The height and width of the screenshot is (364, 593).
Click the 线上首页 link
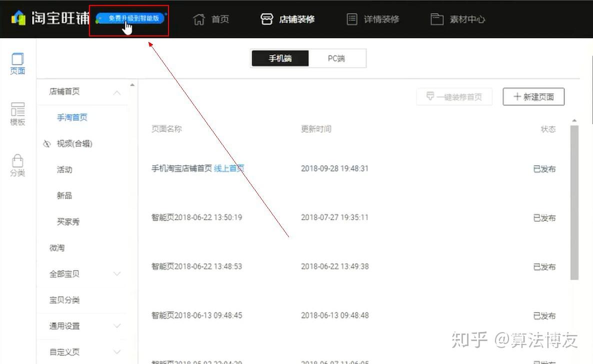[x=229, y=168]
